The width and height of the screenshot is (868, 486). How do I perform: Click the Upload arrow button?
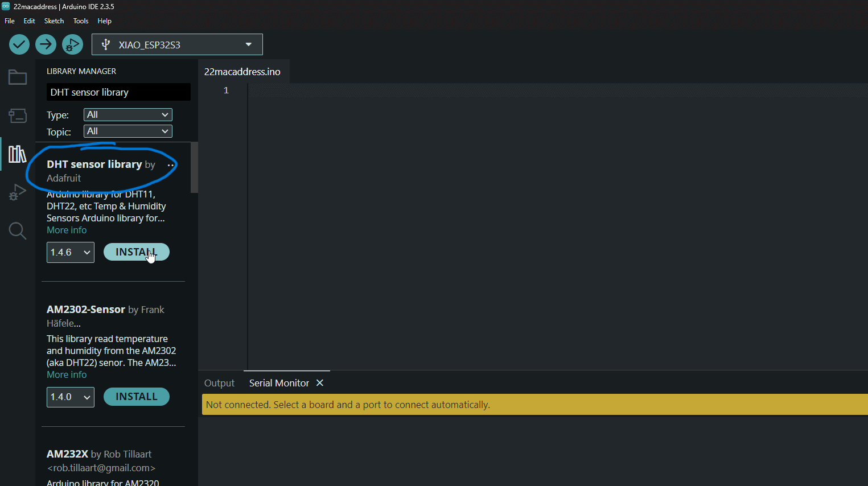pyautogui.click(x=46, y=44)
